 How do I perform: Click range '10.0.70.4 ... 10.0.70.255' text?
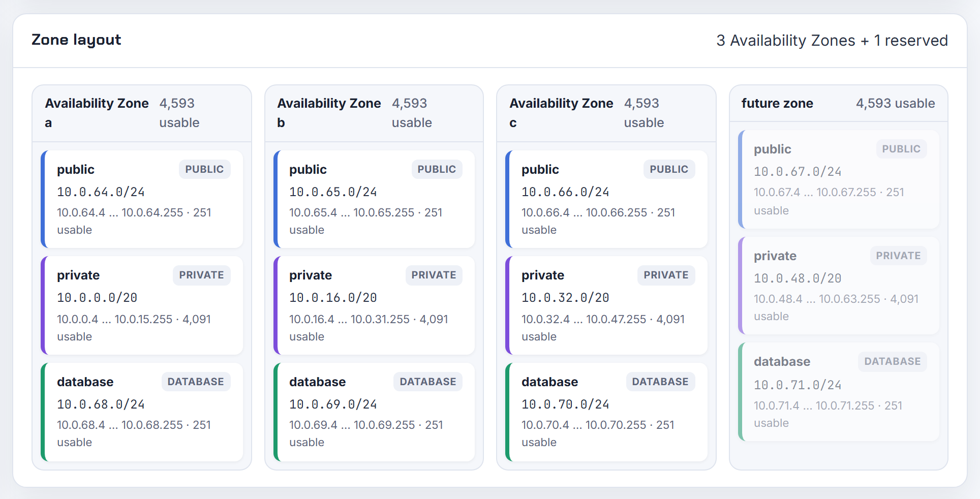(x=584, y=425)
